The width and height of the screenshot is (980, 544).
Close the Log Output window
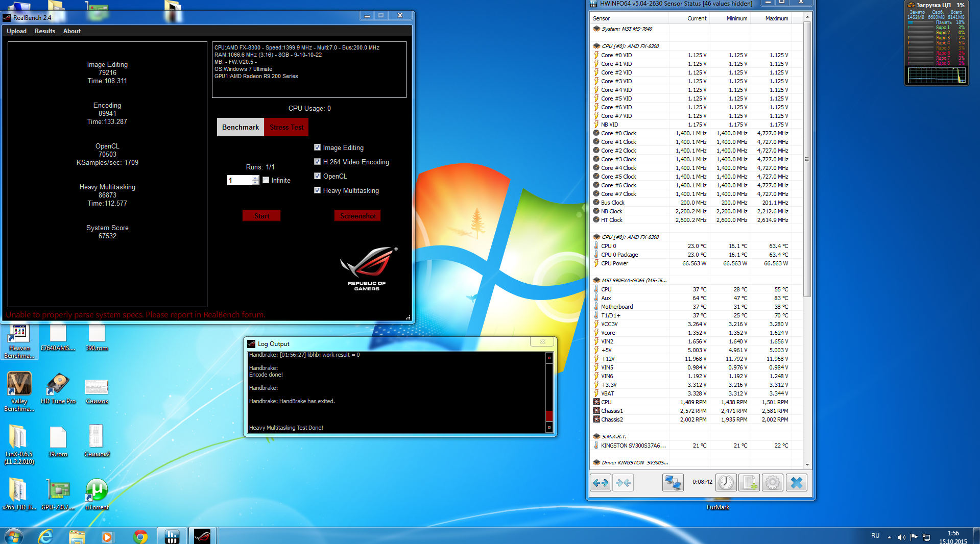click(x=542, y=342)
